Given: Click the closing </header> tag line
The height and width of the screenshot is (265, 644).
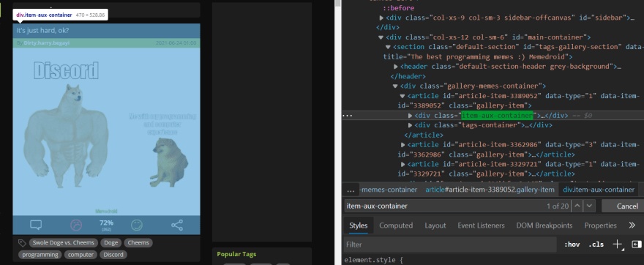Looking at the screenshot, I should coord(408,76).
